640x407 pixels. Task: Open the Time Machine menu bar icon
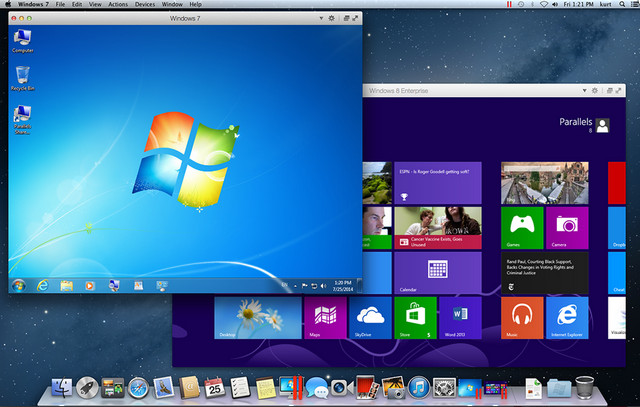pyautogui.click(x=521, y=4)
